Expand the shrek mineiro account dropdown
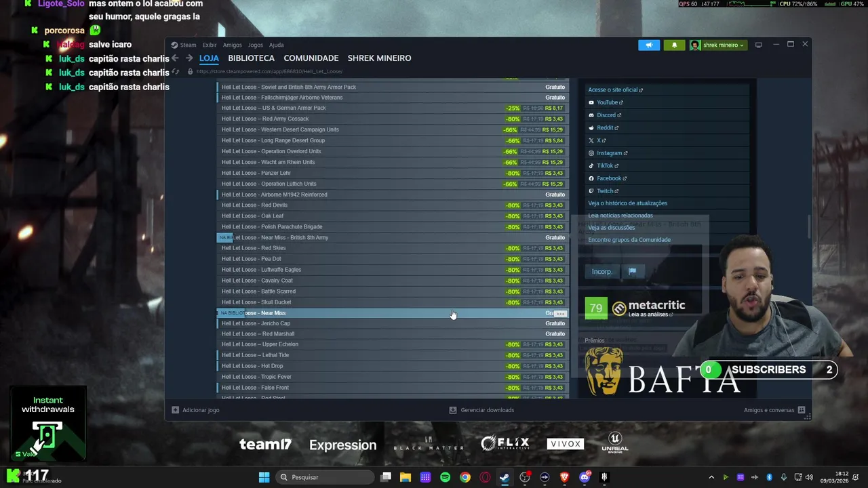Screen dimensions: 868x488 tap(718, 45)
